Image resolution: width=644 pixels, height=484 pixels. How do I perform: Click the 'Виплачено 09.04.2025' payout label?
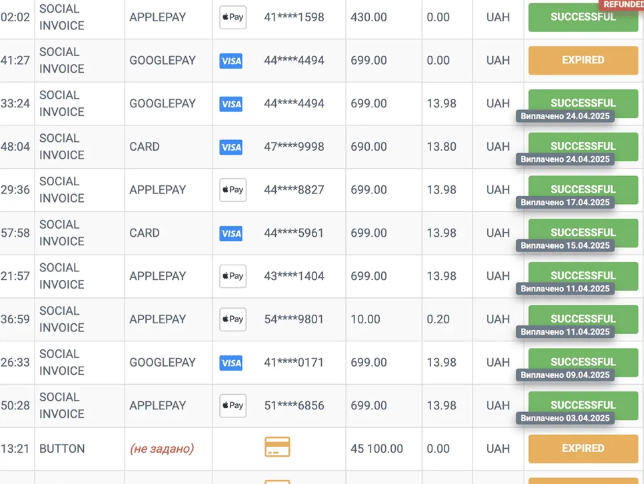565,375
